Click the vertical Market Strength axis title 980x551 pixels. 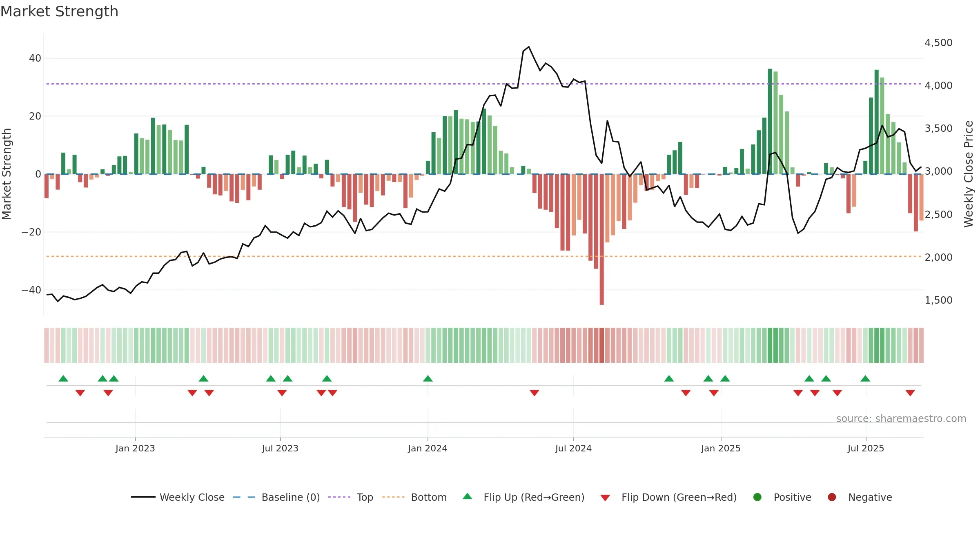(7, 174)
